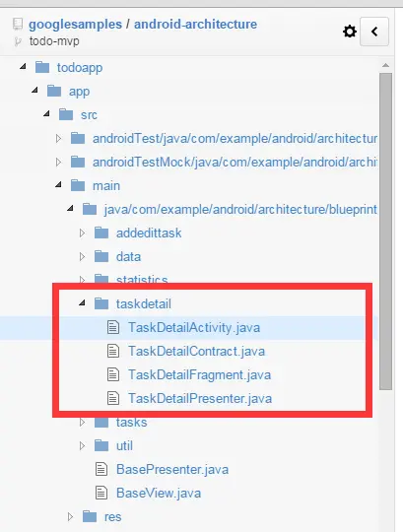This screenshot has width=403, height=532.
Task: Click the addedittask folder icon
Action: 101,233
